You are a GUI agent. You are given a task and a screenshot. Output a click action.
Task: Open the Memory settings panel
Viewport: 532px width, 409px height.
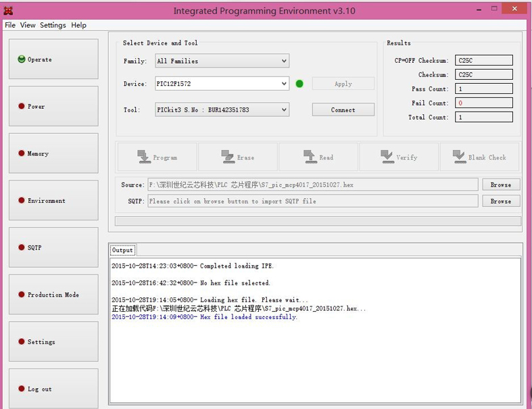click(53, 153)
